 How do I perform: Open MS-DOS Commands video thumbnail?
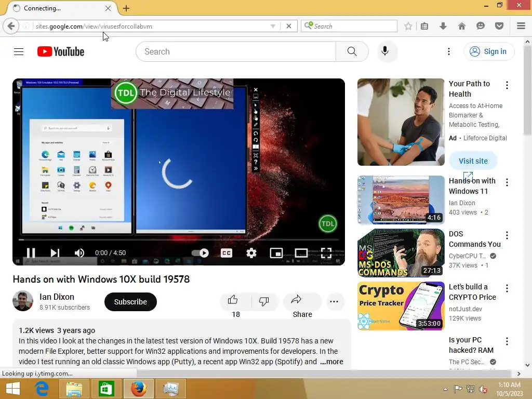pos(401,253)
